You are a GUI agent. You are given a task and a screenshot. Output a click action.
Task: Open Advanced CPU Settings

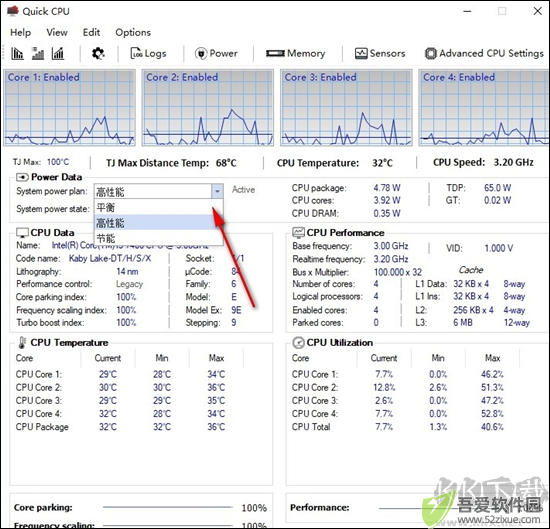[x=484, y=54]
